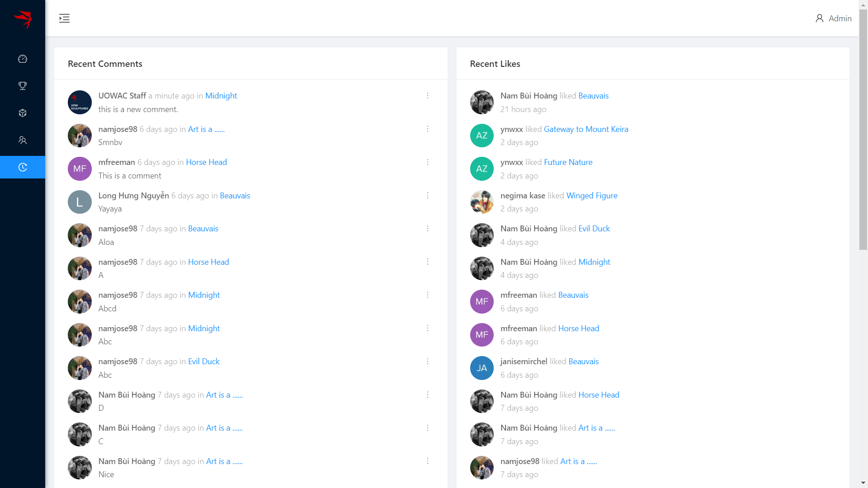The image size is (868, 488).
Task: Click the red bird logo
Action: (23, 19)
